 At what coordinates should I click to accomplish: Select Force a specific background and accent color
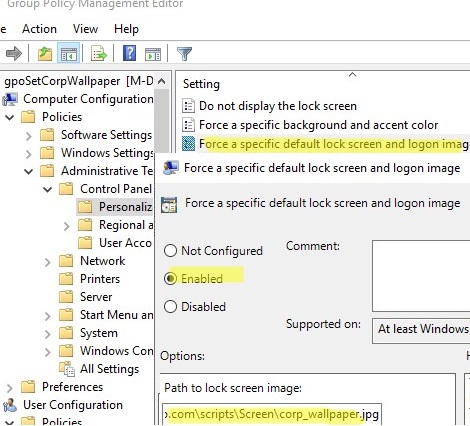(310, 125)
